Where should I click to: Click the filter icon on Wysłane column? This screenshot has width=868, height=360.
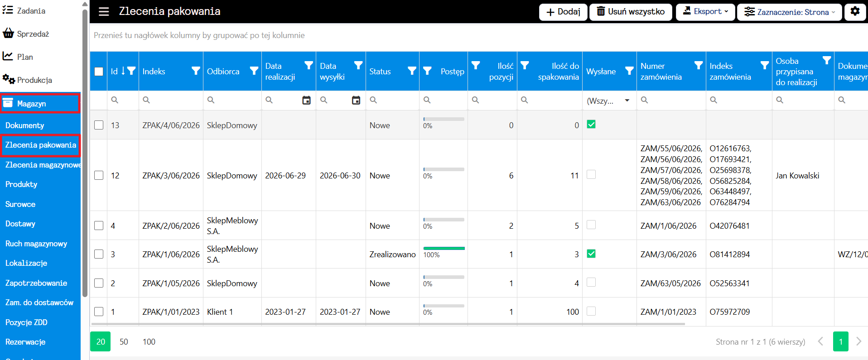click(x=629, y=71)
